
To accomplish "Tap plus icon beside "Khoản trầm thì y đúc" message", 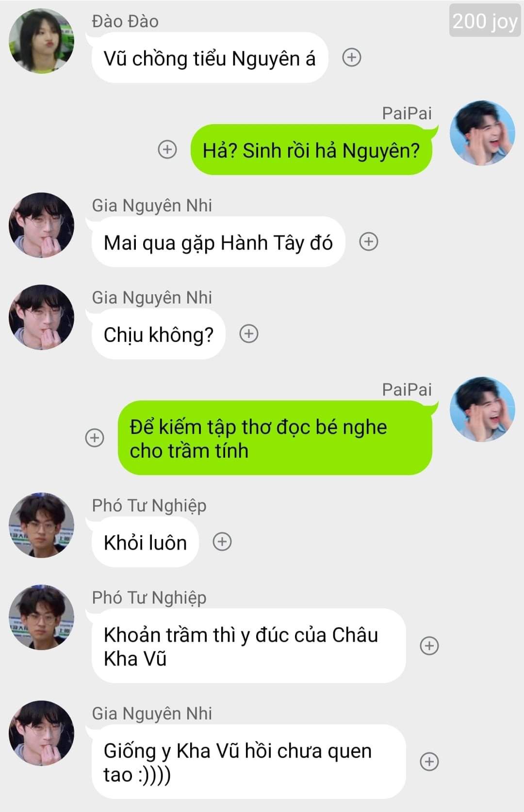I will pos(429,646).
